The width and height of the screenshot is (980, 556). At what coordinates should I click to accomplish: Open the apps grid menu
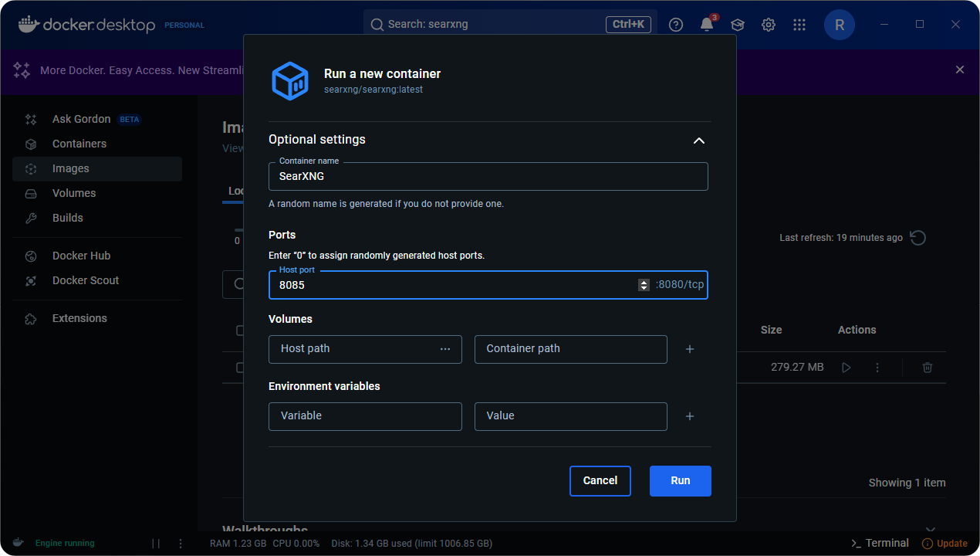coord(799,25)
